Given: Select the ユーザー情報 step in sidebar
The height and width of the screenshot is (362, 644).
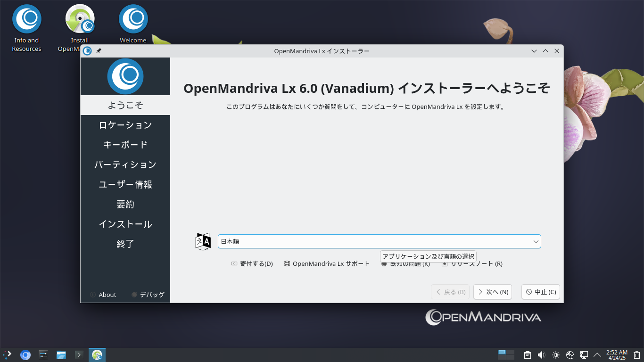Looking at the screenshot, I should [x=125, y=184].
